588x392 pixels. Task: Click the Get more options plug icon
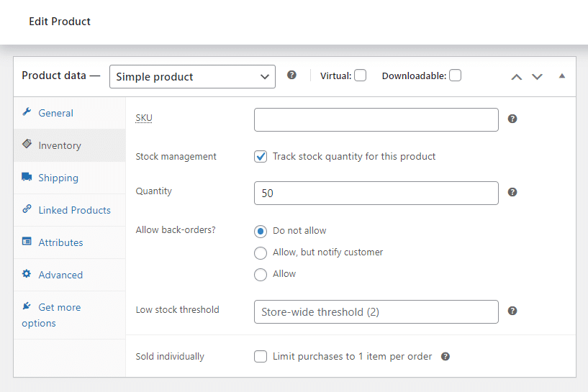tap(27, 306)
